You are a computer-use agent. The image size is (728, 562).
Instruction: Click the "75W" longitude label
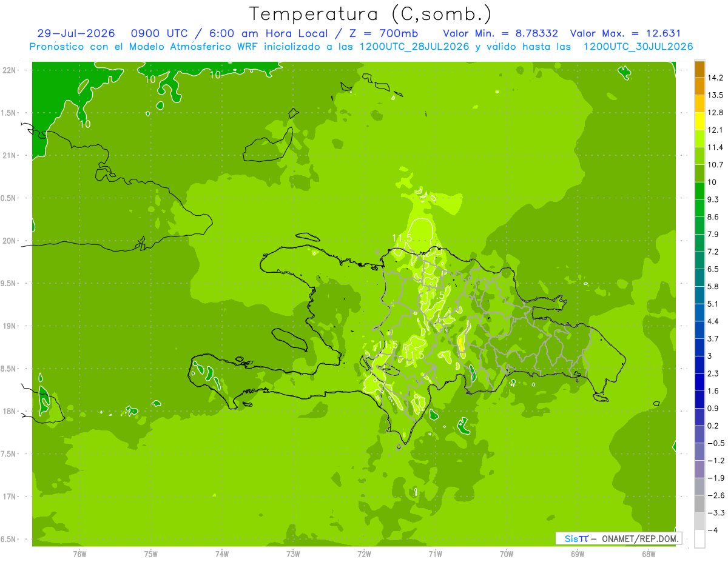coord(151,554)
